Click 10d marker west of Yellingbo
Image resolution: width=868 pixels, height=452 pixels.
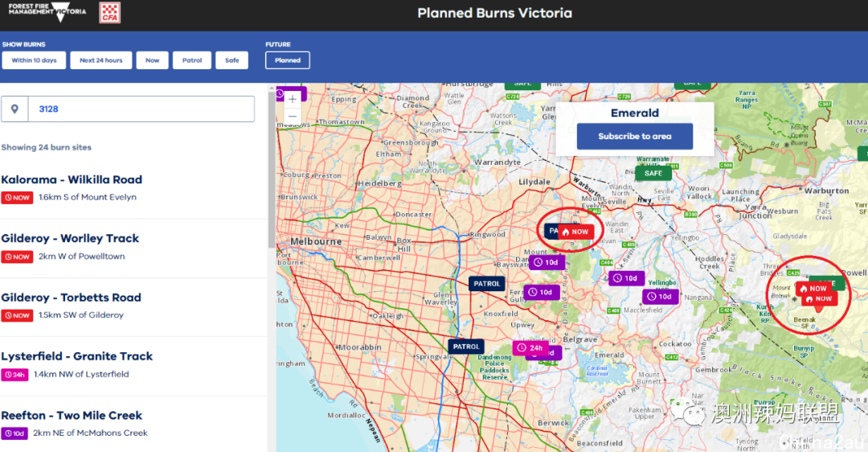tap(626, 278)
